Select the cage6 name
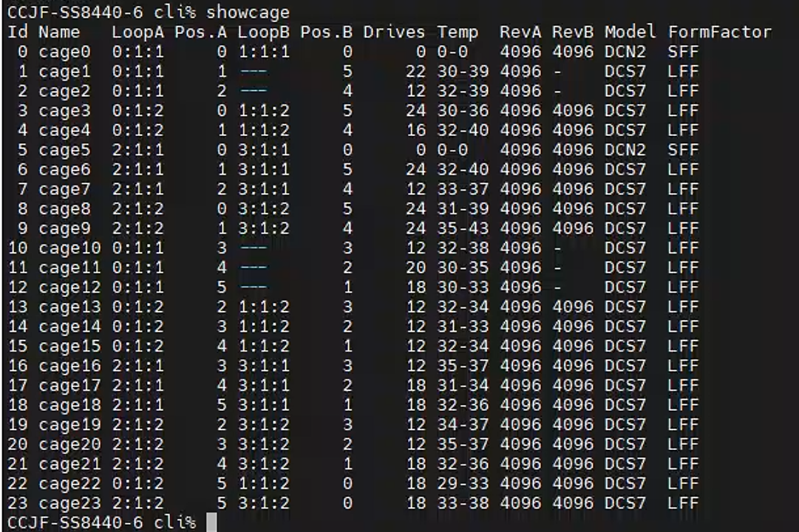 point(64,169)
